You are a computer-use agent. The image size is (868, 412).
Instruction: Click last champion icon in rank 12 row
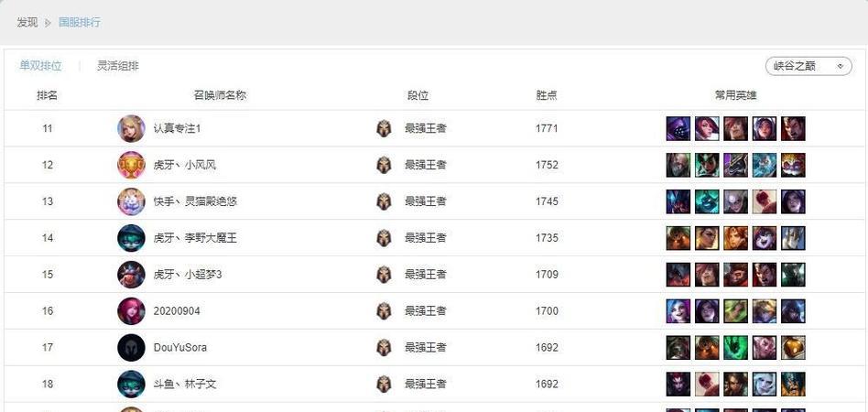[793, 165]
